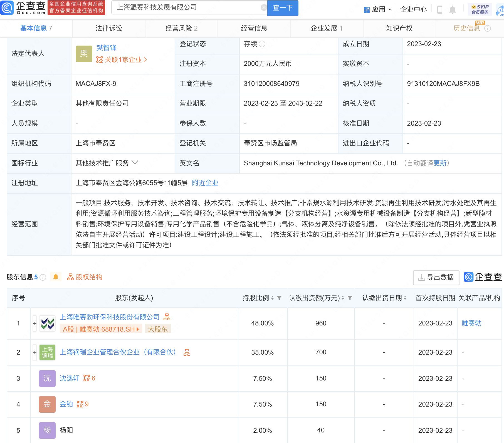Click info icon beside 存续 status
Viewport: 504px width, 443px height.
tap(262, 44)
